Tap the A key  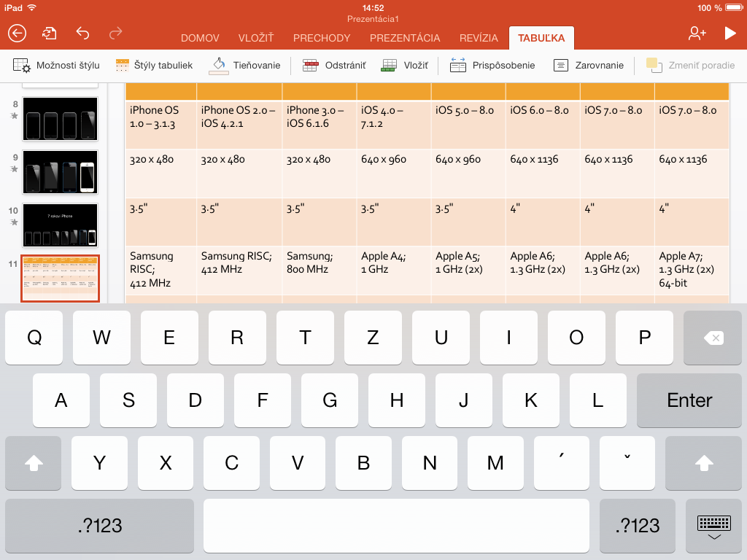61,400
